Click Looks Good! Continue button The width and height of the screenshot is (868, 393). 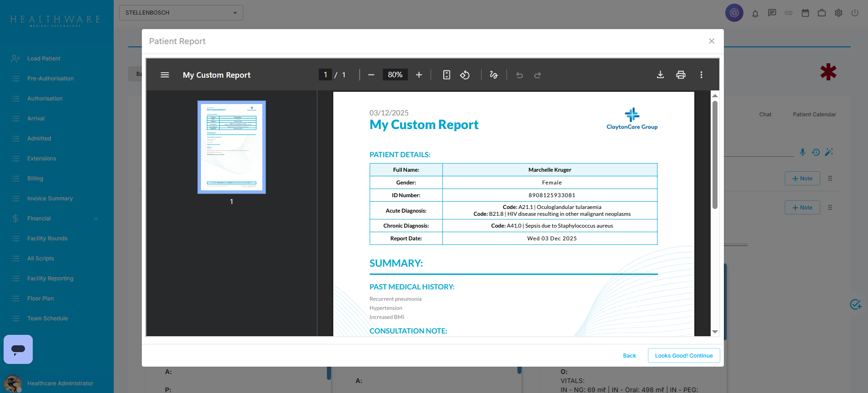683,356
